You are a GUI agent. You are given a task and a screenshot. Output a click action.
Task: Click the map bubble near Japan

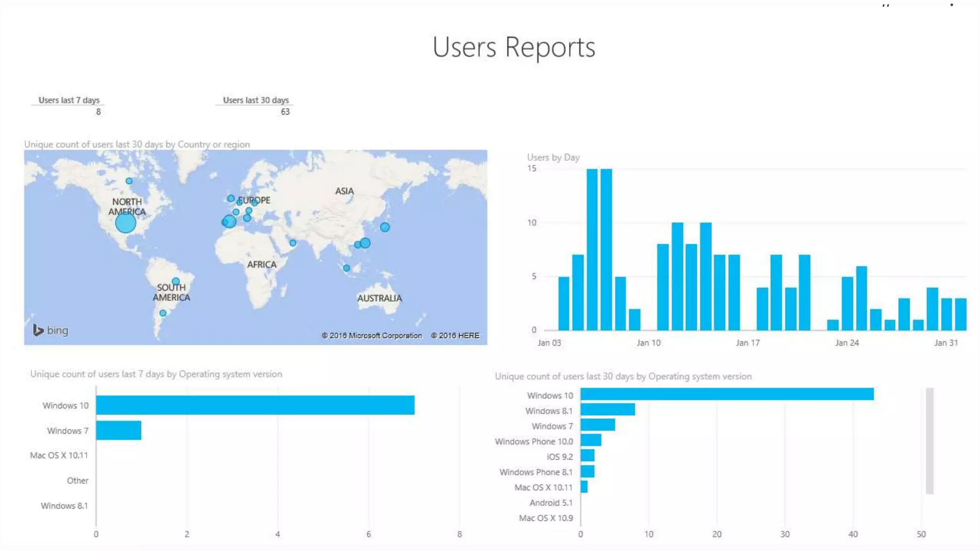[385, 227]
